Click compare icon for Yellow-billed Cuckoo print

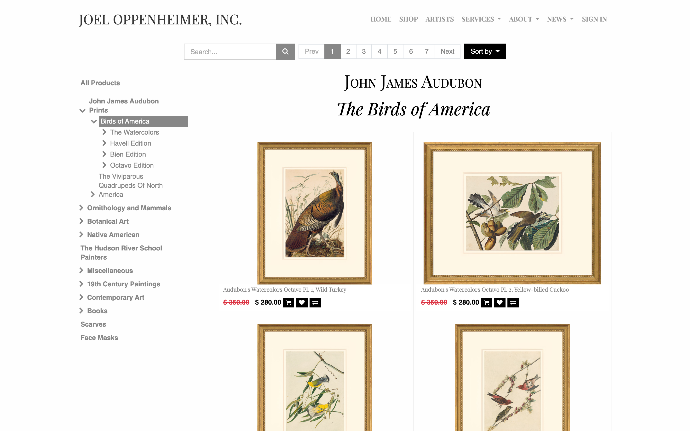[513, 302]
